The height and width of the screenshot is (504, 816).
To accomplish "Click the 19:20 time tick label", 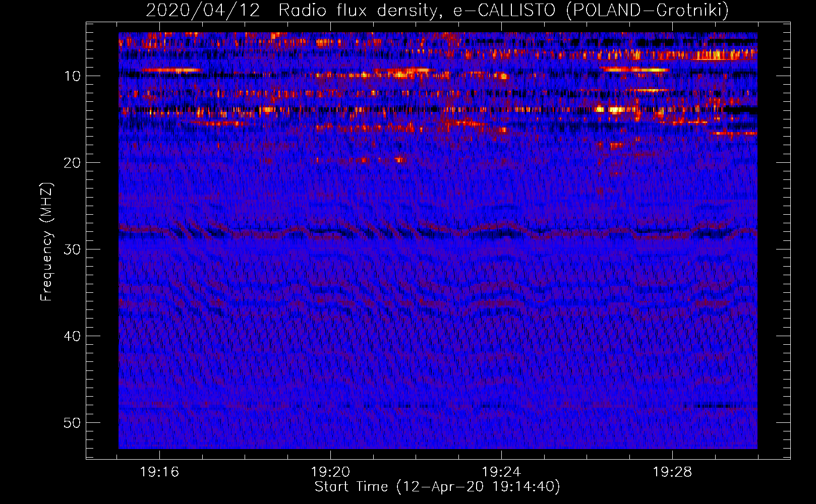I will pos(330,472).
